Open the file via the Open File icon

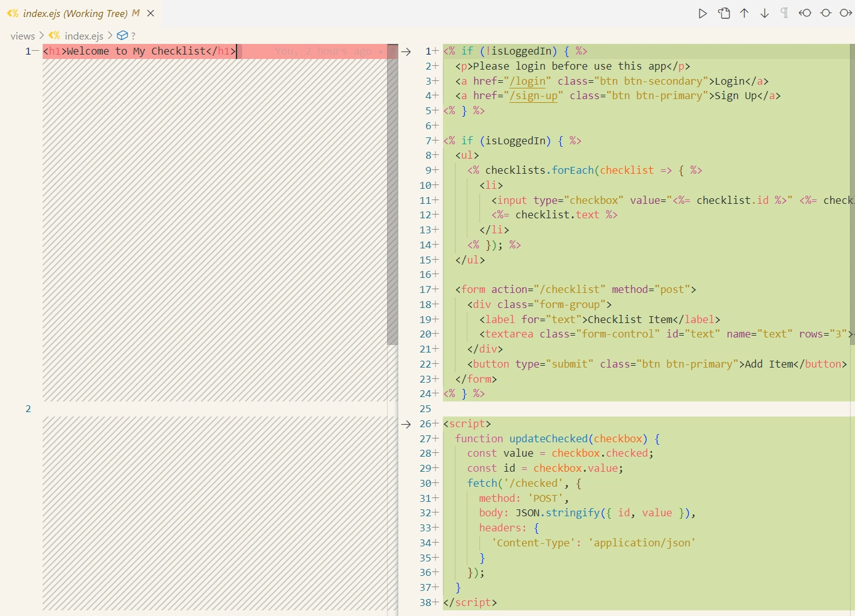click(x=724, y=13)
